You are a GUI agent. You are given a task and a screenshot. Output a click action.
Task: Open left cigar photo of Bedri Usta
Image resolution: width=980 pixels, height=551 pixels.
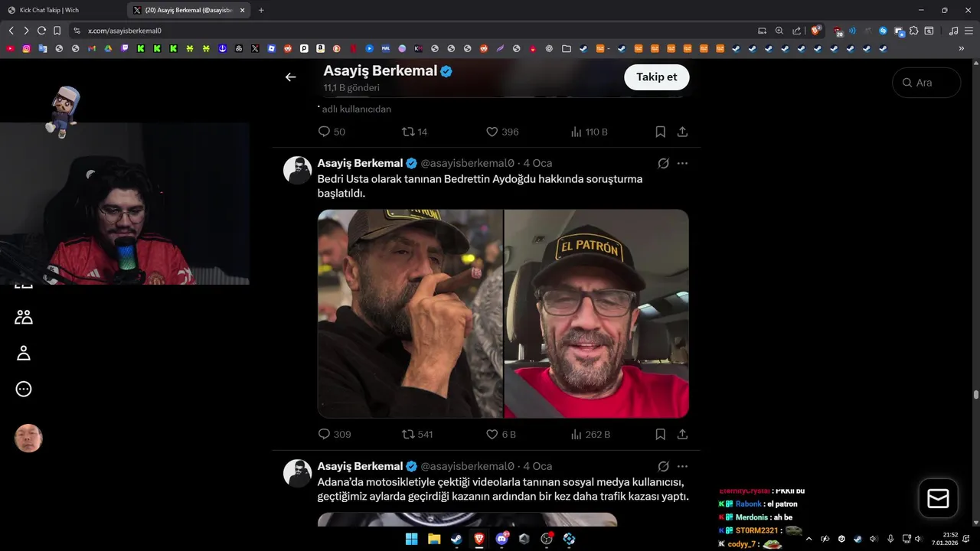(x=410, y=314)
